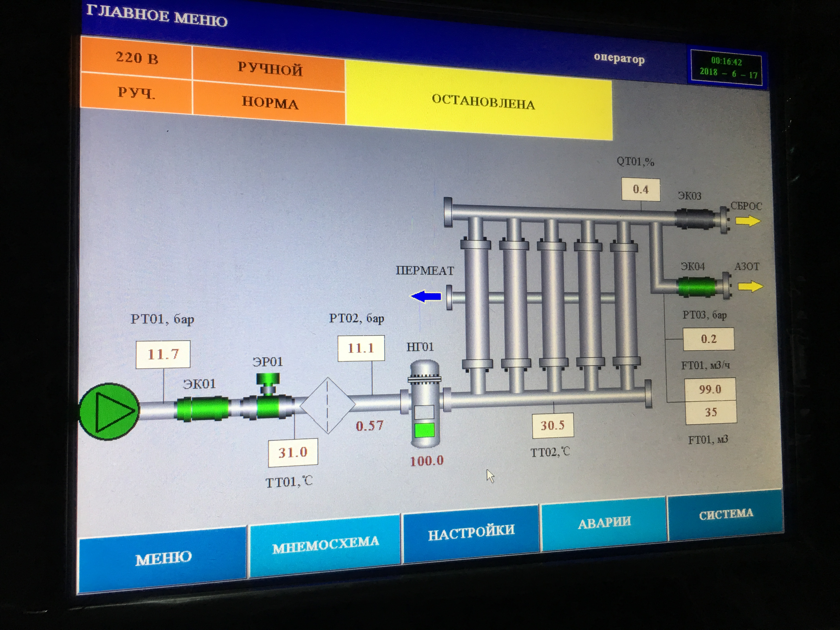840x630 pixels.
Task: Click the blue ПЕРМЕАТ arrow
Action: pyautogui.click(x=426, y=296)
